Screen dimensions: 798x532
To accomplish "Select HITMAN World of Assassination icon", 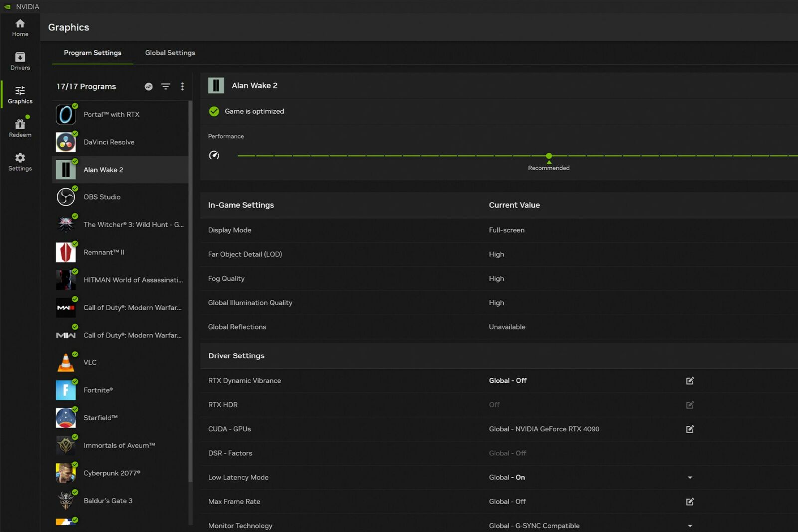I will click(66, 280).
